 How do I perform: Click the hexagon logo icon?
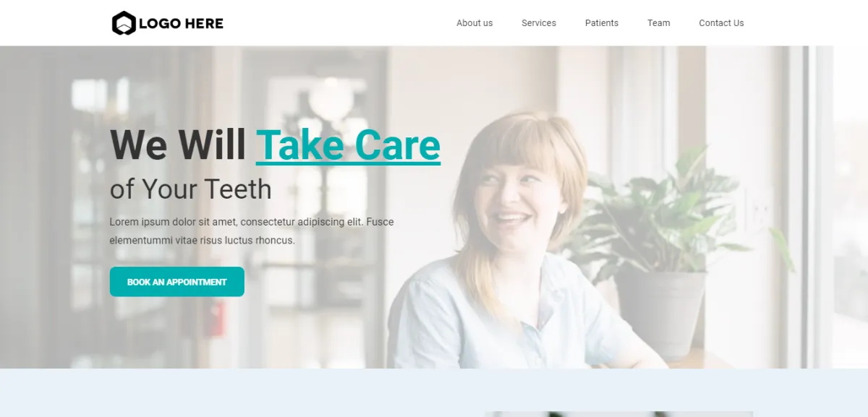(x=124, y=23)
